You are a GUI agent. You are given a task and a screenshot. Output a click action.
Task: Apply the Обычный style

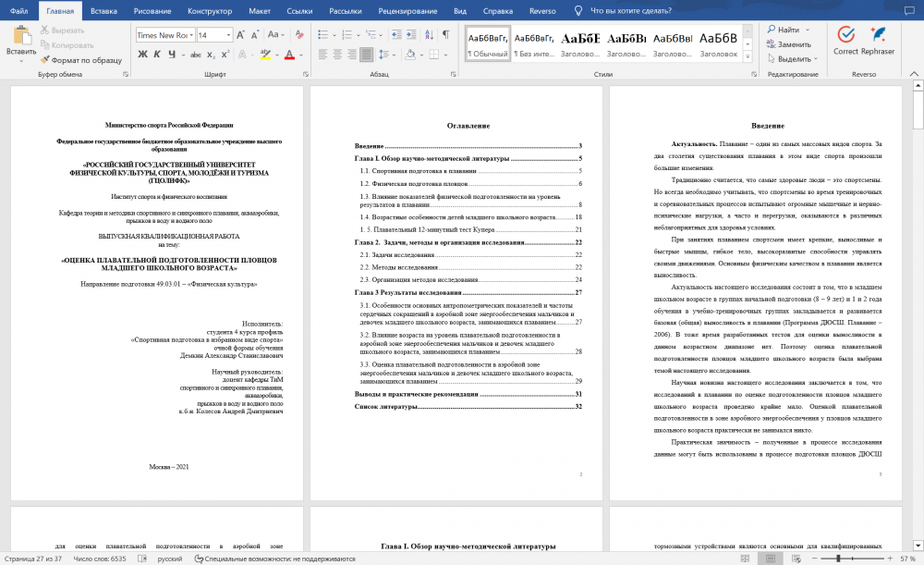487,43
